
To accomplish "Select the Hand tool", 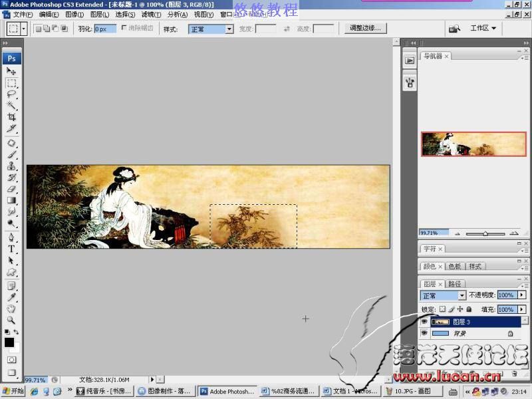I will tap(11, 309).
